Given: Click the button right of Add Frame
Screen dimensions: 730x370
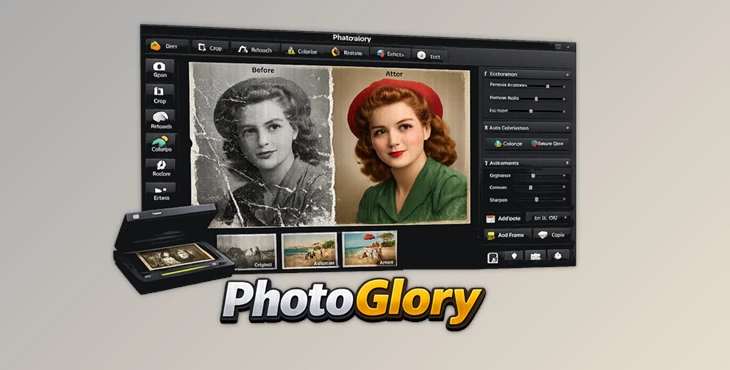Looking at the screenshot, I should pos(551,235).
